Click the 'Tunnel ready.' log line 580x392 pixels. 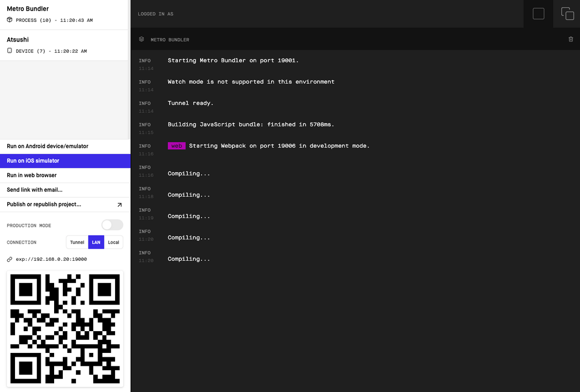[190, 103]
